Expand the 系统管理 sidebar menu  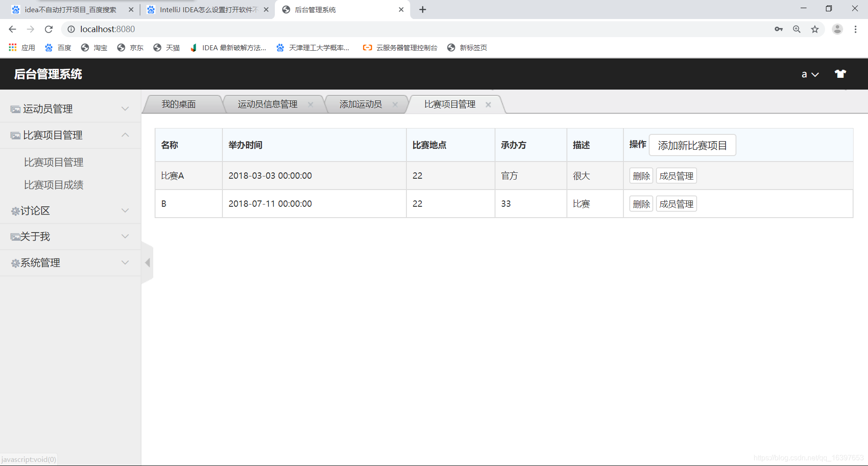tap(71, 262)
